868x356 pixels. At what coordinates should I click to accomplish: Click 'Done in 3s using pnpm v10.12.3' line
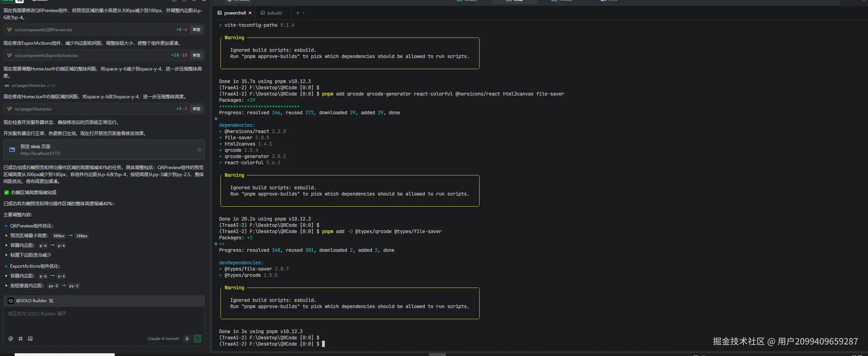point(261,332)
